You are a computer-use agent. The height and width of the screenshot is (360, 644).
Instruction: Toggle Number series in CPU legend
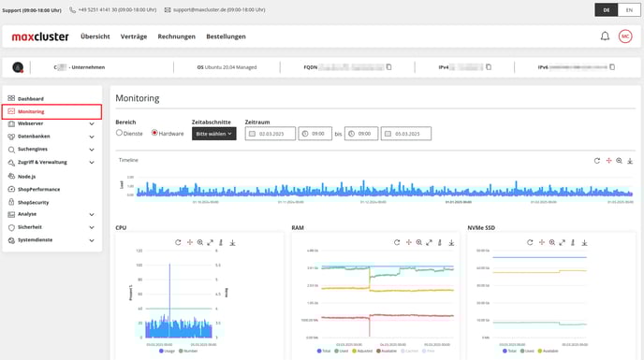188,351
